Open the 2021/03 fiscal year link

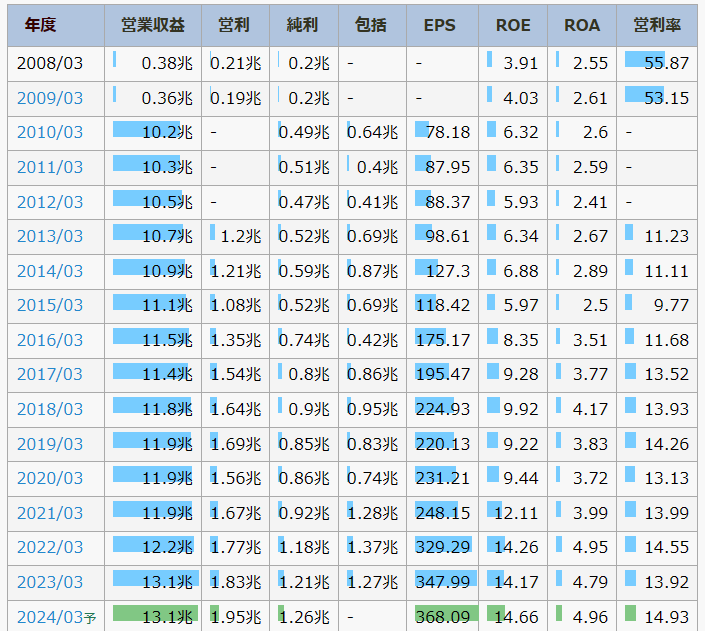[50, 513]
